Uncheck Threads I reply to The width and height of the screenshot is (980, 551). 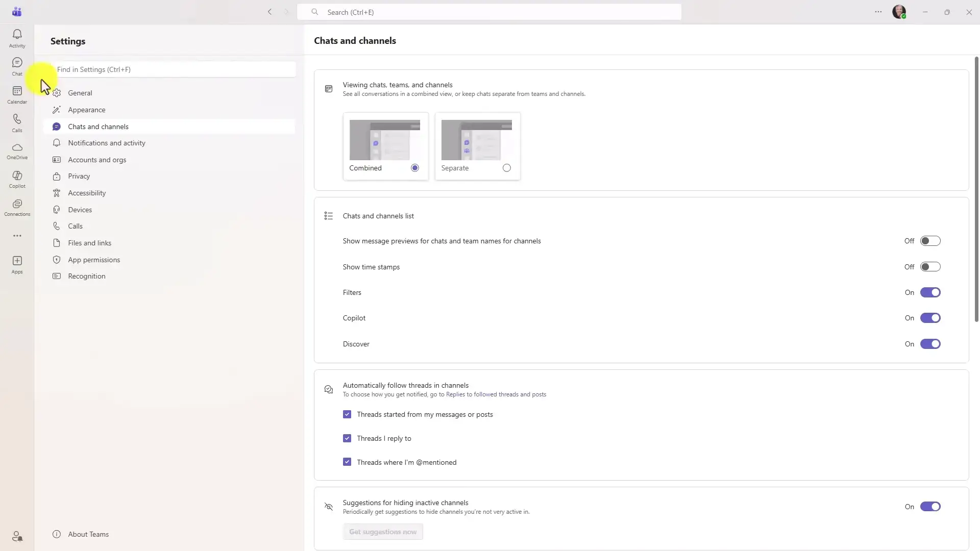pyautogui.click(x=347, y=438)
